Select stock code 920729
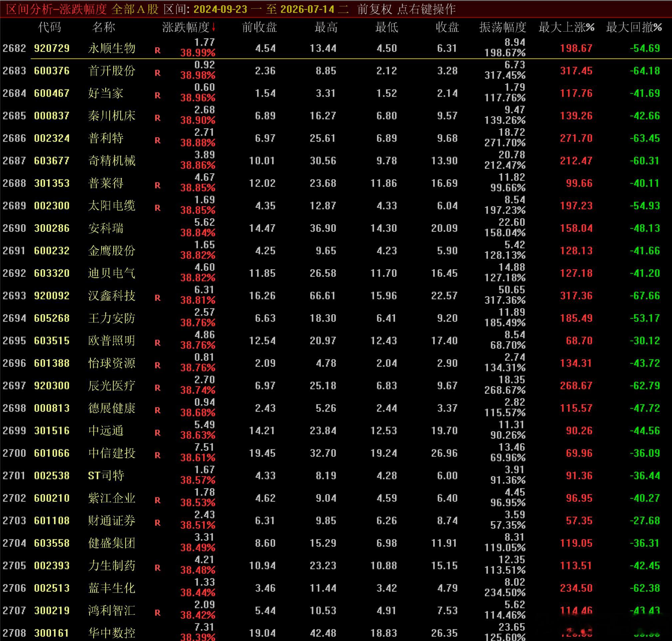Image resolution: width=672 pixels, height=641 pixels. coord(52,48)
